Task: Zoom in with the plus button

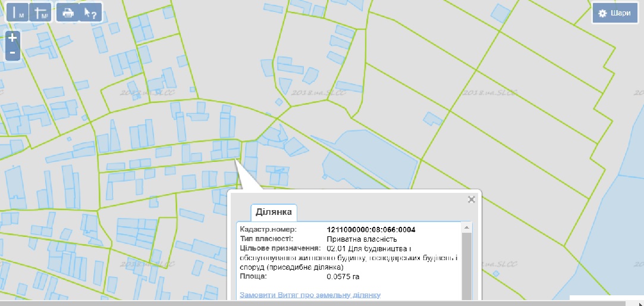Action: click(x=12, y=38)
